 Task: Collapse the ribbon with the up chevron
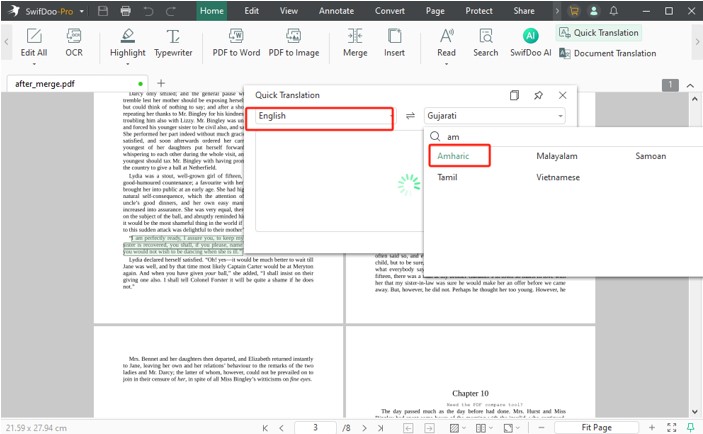point(690,85)
